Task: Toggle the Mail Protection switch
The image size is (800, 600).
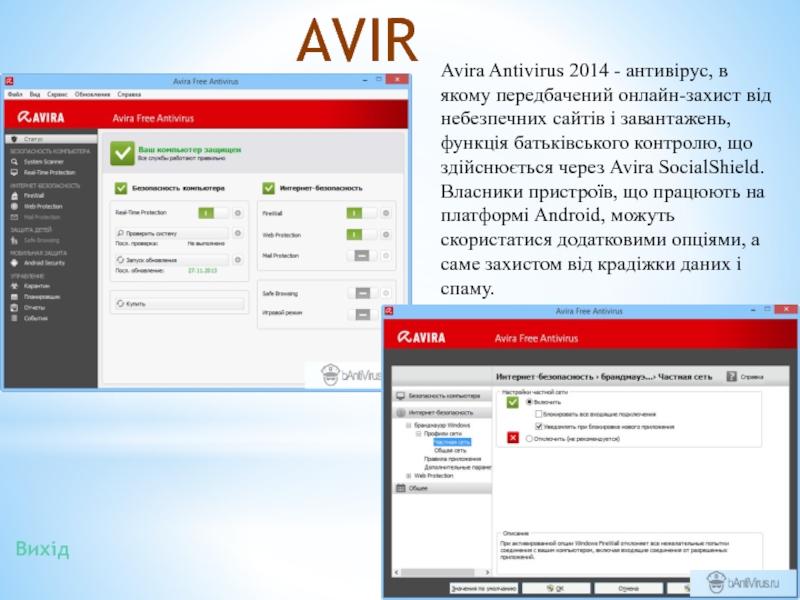Action: (x=362, y=256)
